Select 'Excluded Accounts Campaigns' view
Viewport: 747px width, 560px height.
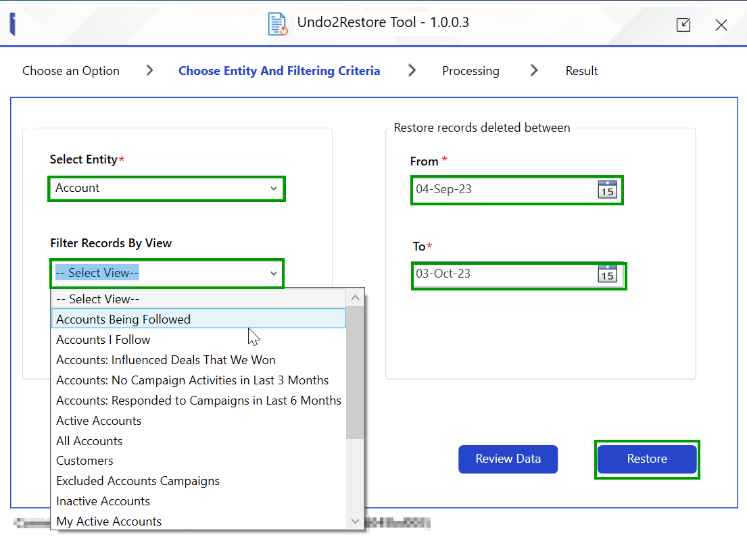coord(199,481)
